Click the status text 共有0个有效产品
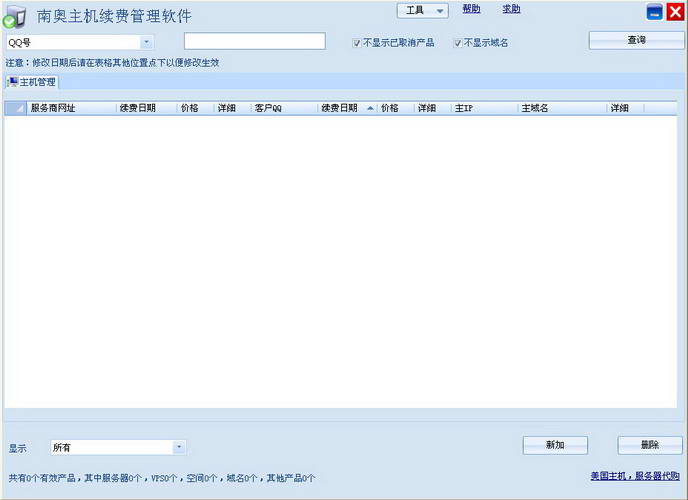The height and width of the screenshot is (500, 688). tap(42, 478)
